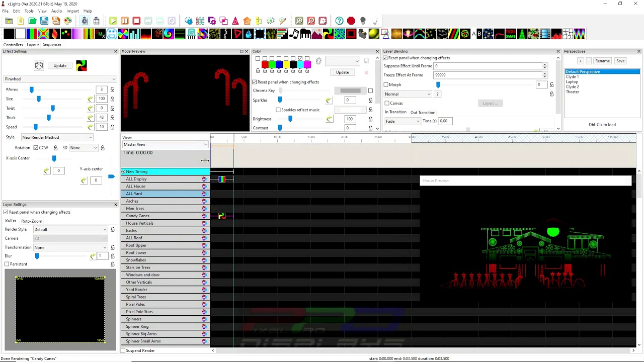Toggle Reset panel checkbox in Layer Settings

click(6, 212)
